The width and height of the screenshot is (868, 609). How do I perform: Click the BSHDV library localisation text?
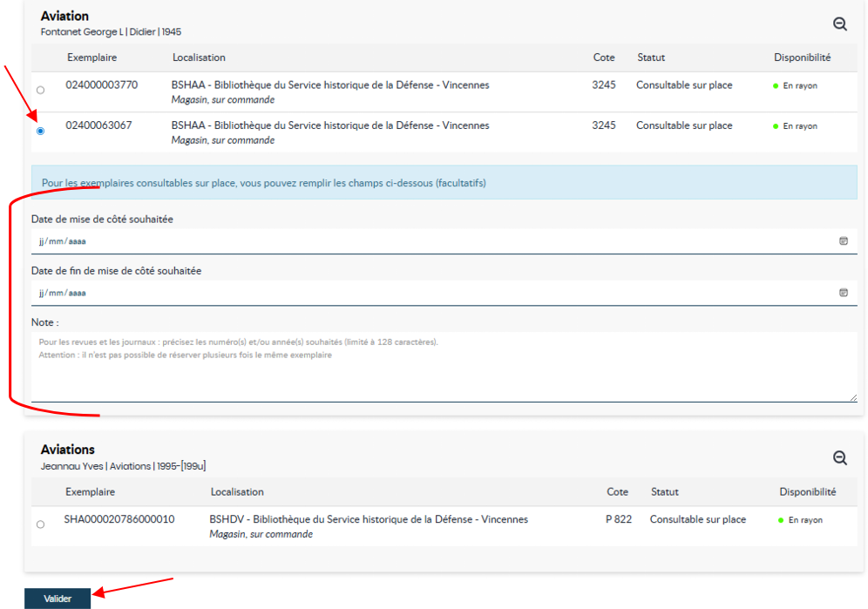[x=369, y=519]
